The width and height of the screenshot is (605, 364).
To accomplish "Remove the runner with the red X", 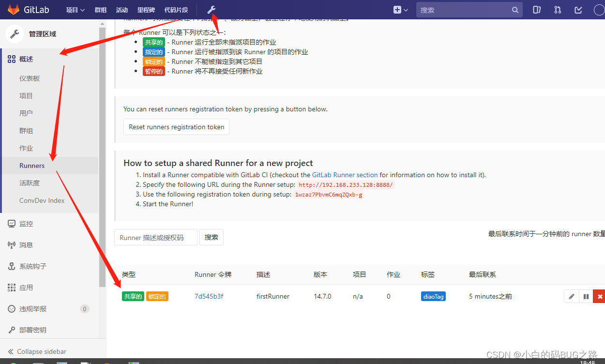I will (x=600, y=296).
